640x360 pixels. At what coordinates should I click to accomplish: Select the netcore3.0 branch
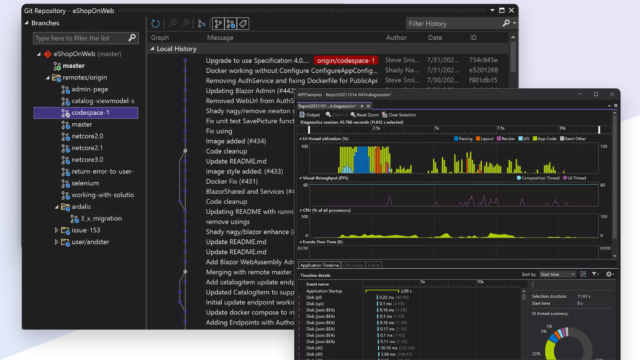click(87, 160)
